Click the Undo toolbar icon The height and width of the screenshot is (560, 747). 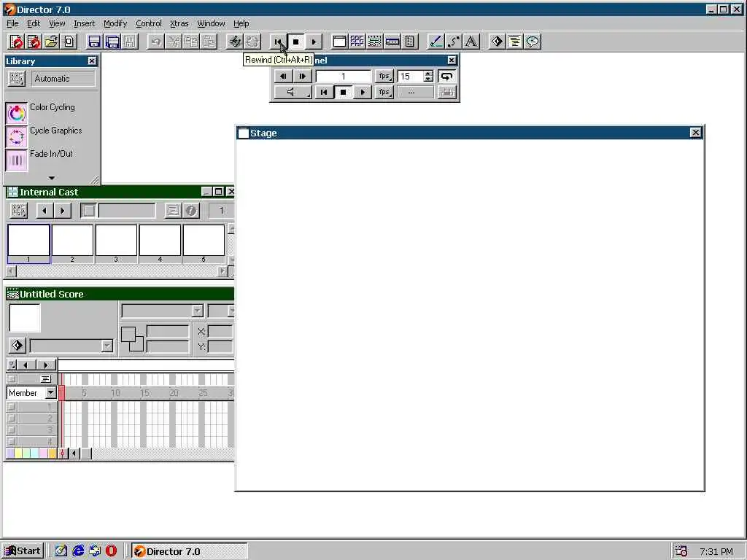coord(156,42)
